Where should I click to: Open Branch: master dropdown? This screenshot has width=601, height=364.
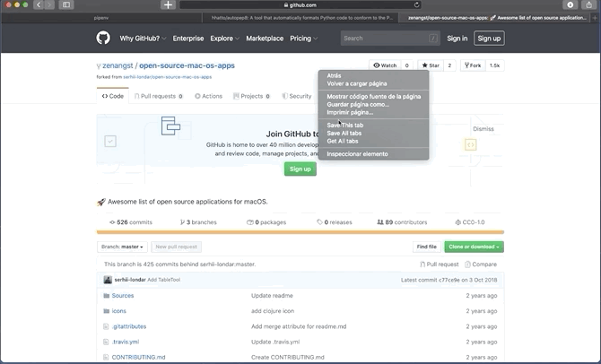tap(122, 247)
